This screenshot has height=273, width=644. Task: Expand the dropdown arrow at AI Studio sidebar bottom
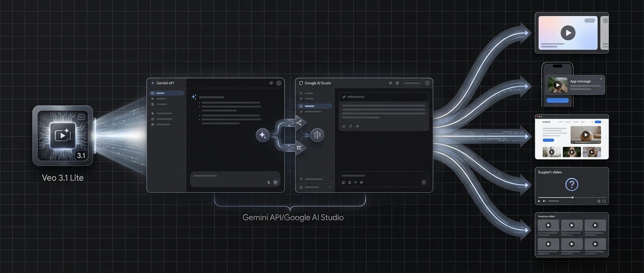click(x=330, y=187)
